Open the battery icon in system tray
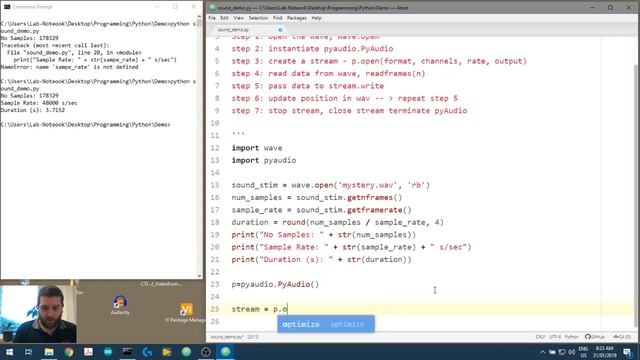Viewport: 640px width, 360px height. click(552, 352)
